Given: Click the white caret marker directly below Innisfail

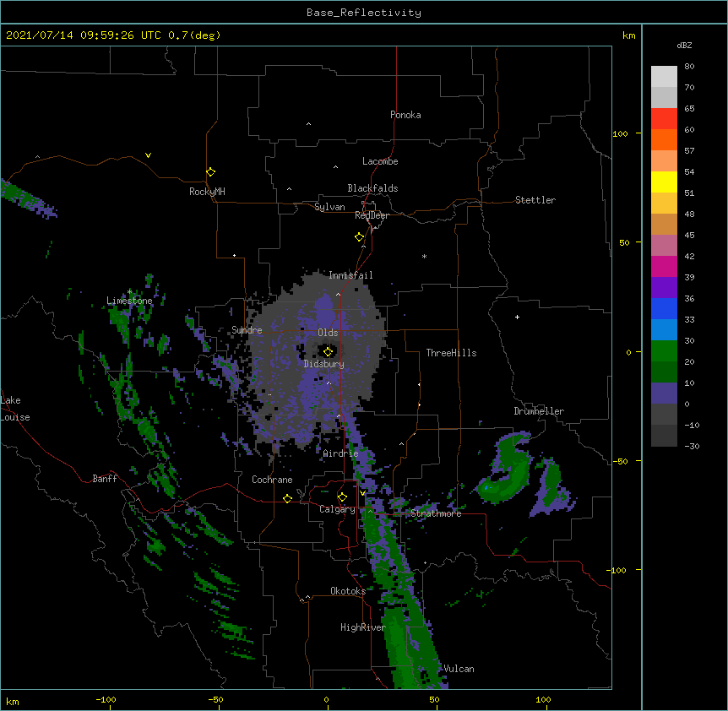Looking at the screenshot, I should pyautogui.click(x=338, y=294).
